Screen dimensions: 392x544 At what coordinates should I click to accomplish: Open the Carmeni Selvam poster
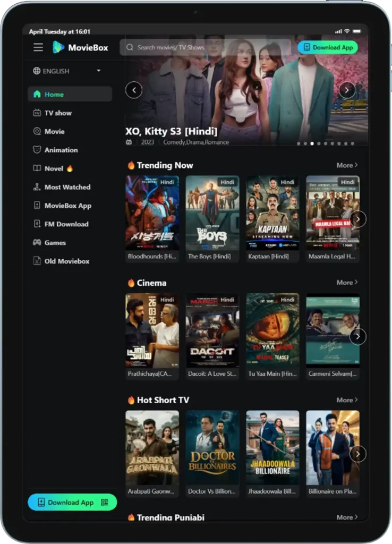333,330
